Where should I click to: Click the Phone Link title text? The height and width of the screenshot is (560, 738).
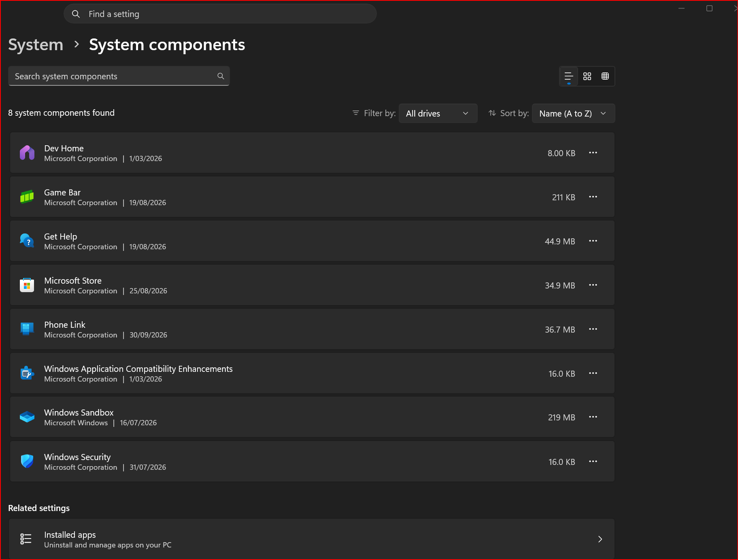(x=65, y=325)
